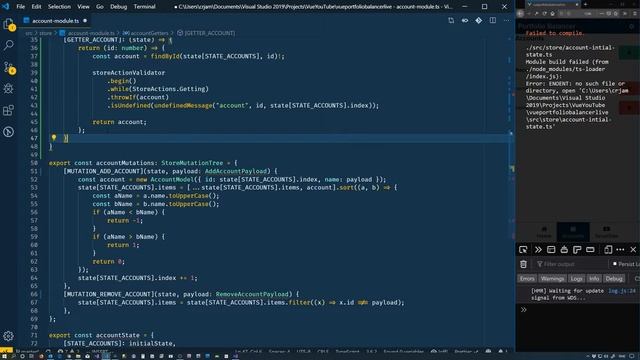The width and height of the screenshot is (640, 360).
Task: Open the File menu
Action: click(x=20, y=7)
